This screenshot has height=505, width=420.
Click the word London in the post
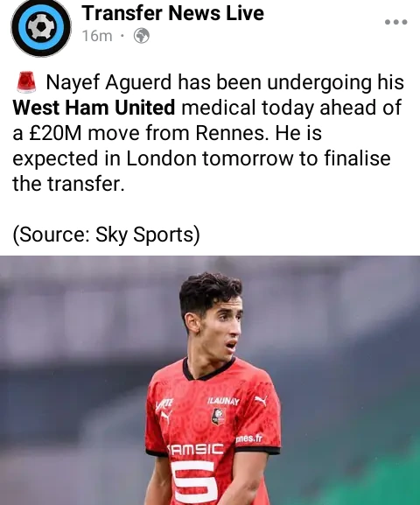point(161,158)
